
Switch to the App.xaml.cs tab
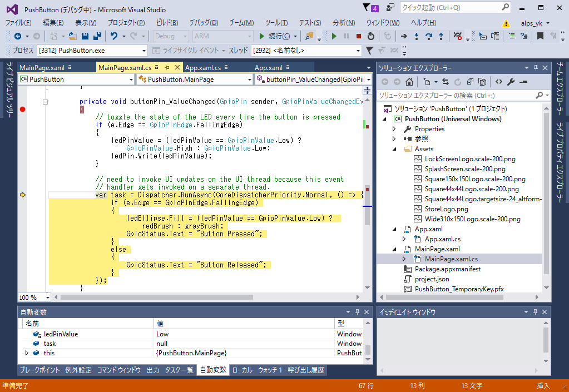(x=203, y=67)
